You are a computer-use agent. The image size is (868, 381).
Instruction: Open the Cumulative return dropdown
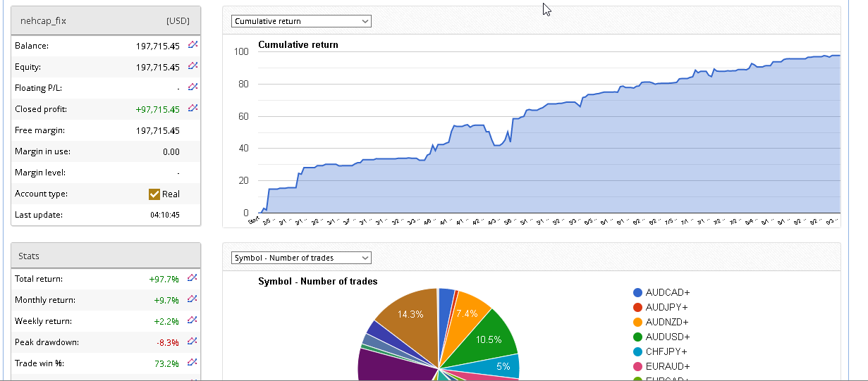(x=301, y=21)
